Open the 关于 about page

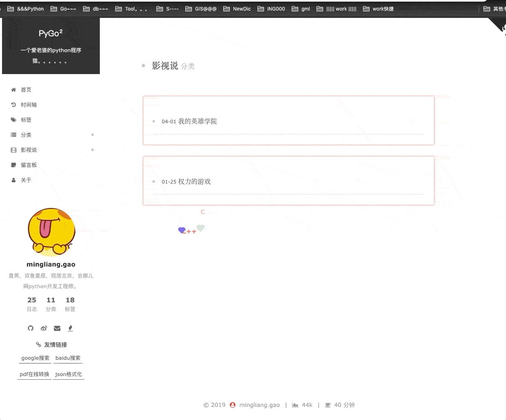coord(26,180)
